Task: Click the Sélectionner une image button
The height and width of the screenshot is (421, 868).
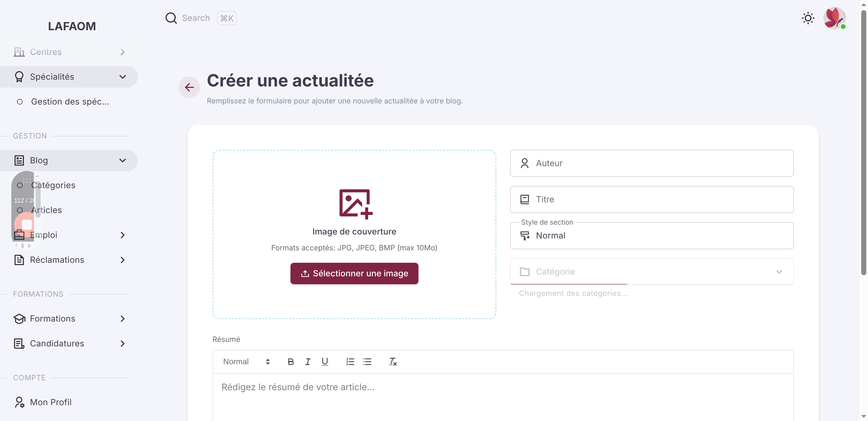Action: 354,273
